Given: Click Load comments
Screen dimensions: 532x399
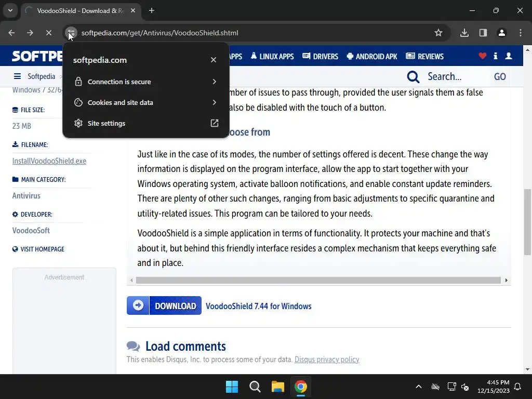Looking at the screenshot, I should click(x=185, y=347).
